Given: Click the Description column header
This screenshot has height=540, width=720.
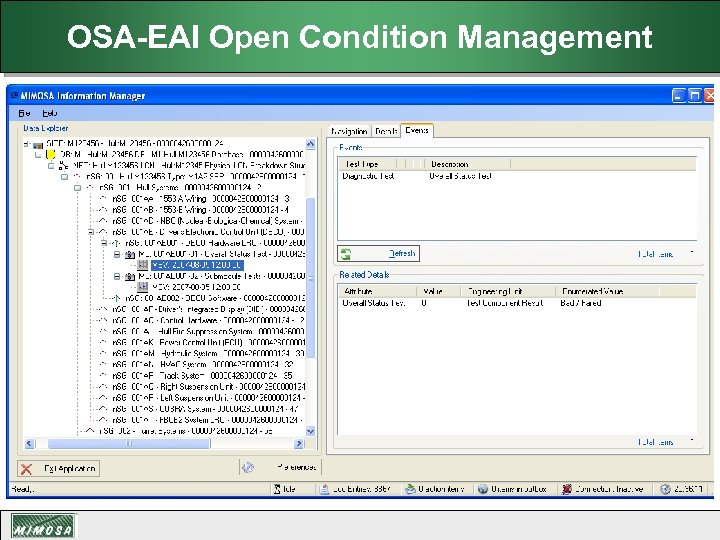Looking at the screenshot, I should (x=467, y=164).
